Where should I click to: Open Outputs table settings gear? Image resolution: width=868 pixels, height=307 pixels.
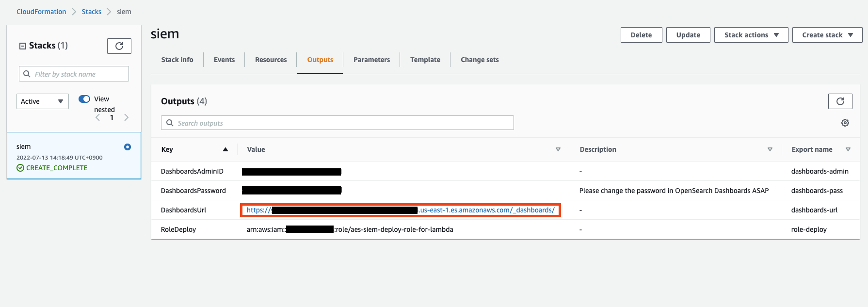[x=845, y=123]
